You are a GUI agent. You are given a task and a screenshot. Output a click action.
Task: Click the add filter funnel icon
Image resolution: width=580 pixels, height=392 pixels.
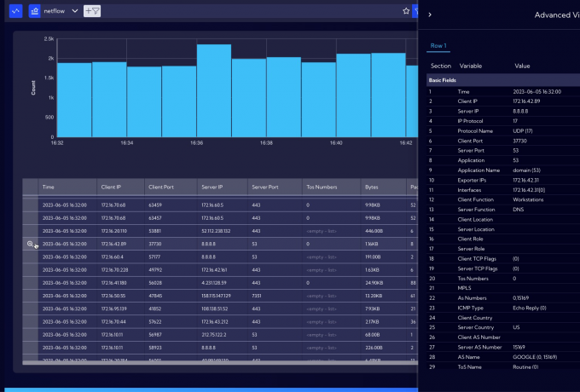point(92,11)
